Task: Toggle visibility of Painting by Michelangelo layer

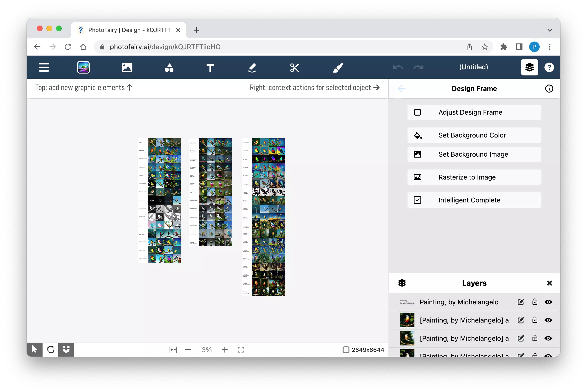Action: [x=548, y=302]
